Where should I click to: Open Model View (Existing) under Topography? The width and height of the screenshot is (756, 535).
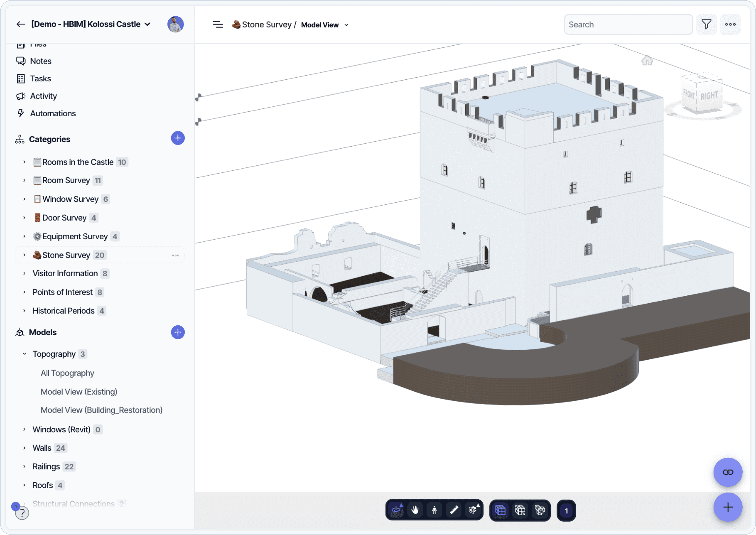click(x=79, y=391)
